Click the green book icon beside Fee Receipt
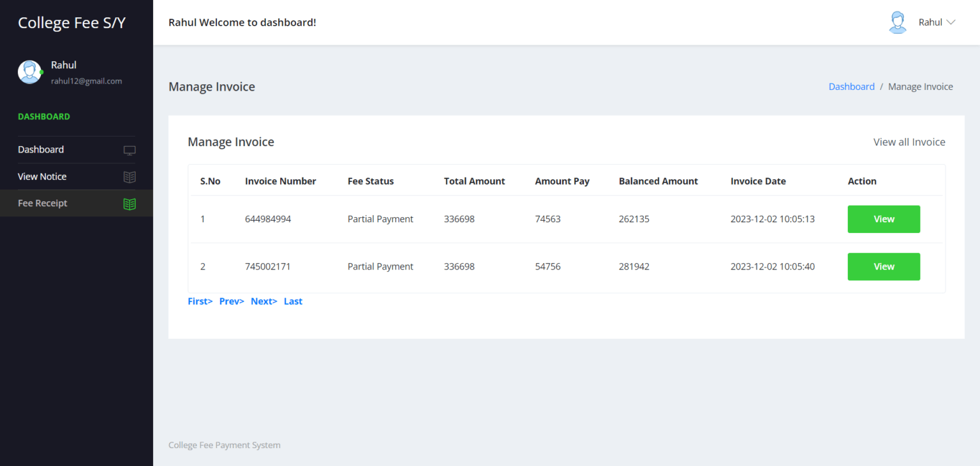980x466 pixels. (130, 204)
